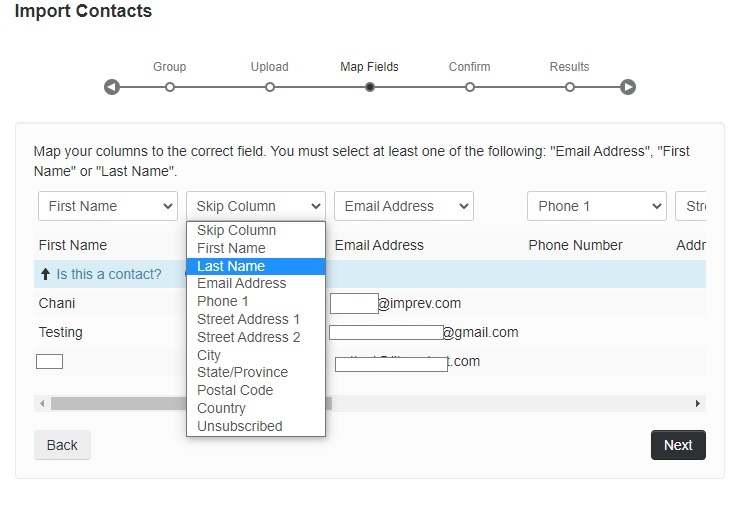
Task: Click the 'Is this a contact?' row link
Action: coord(108,274)
